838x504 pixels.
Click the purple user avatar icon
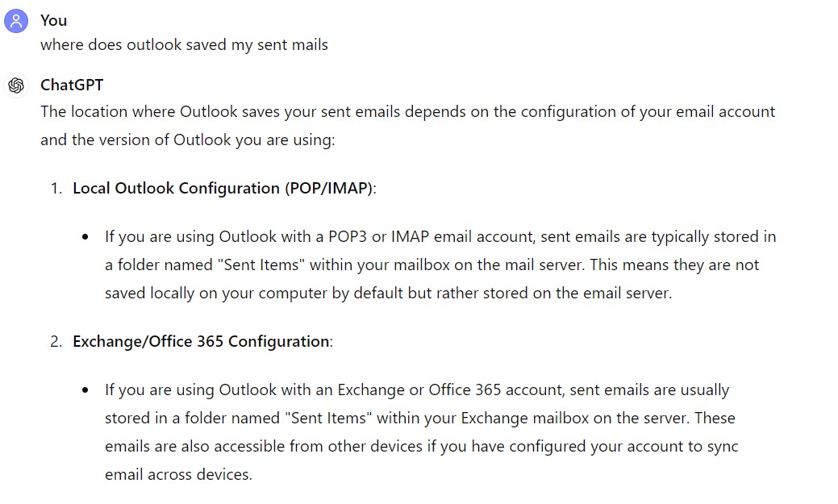[16, 21]
